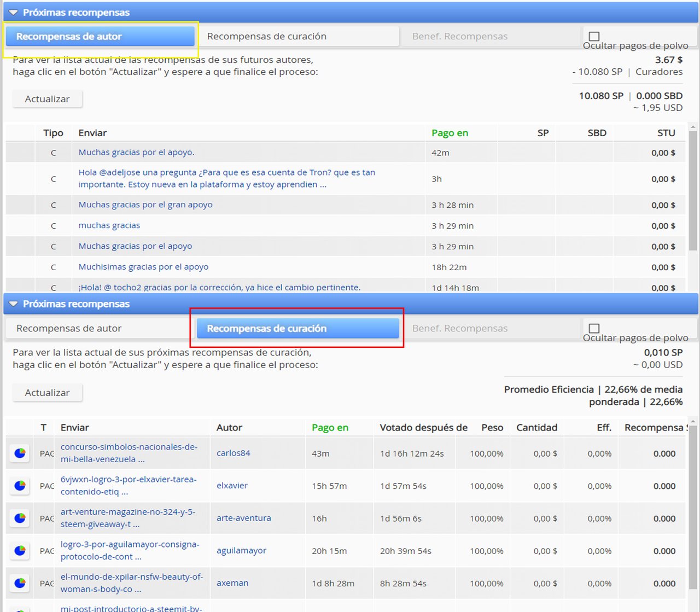Sort curation table by 'Pago en' header
The height and width of the screenshot is (612, 700).
(330, 428)
